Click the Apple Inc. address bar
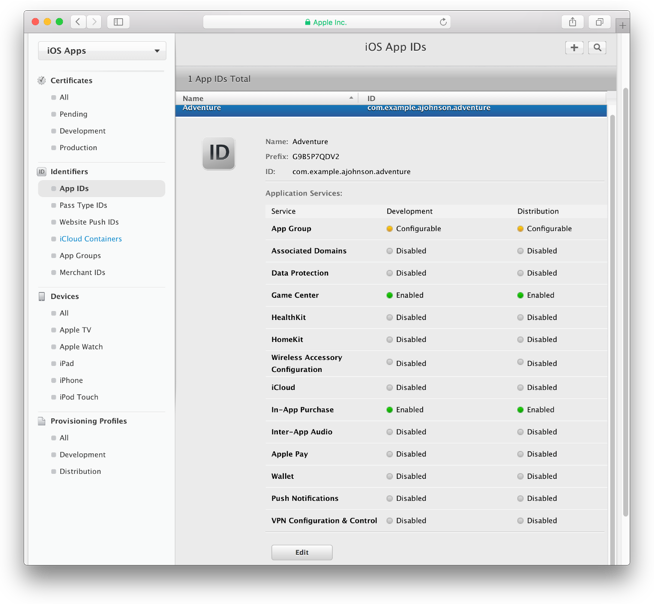Screen dimensions: 654x604 click(x=327, y=22)
